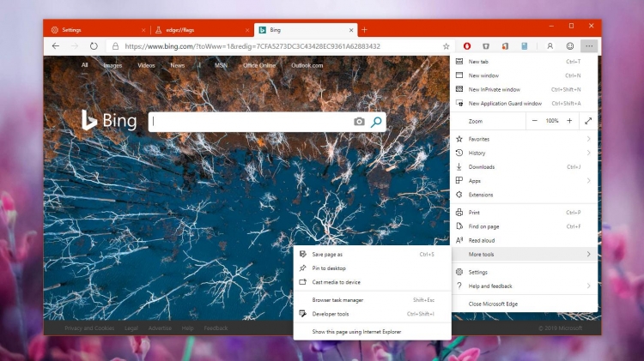Choose Save page as
Image resolution: width=644 pixels, height=361 pixels.
click(x=372, y=255)
